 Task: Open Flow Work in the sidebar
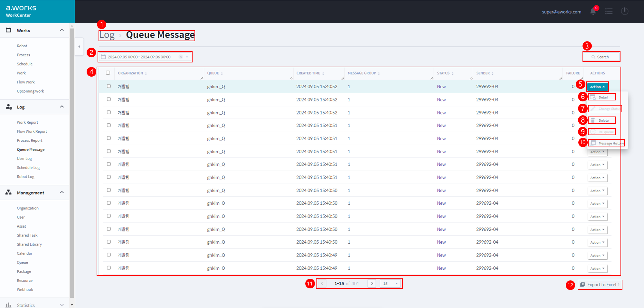26,82
